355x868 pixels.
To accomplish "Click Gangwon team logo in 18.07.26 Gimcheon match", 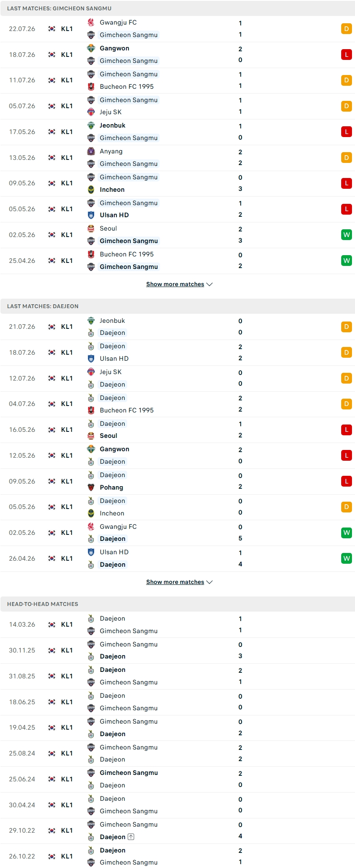I will [x=91, y=48].
